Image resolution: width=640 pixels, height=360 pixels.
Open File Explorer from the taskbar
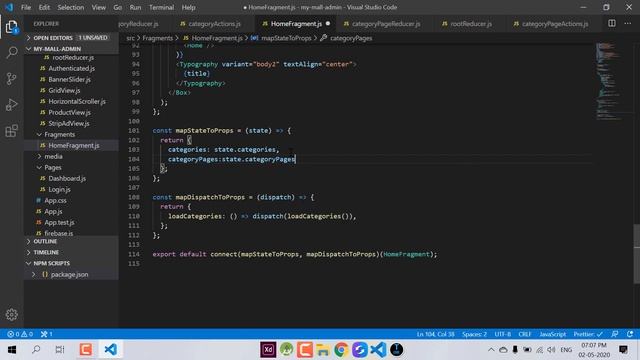(322, 349)
